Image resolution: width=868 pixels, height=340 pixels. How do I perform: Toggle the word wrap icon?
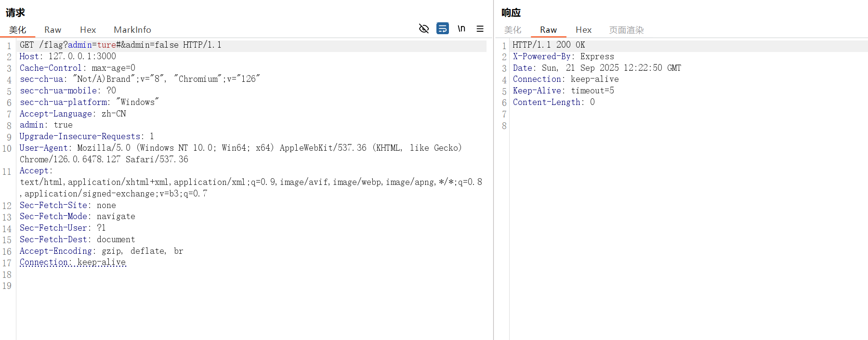pyautogui.click(x=443, y=29)
